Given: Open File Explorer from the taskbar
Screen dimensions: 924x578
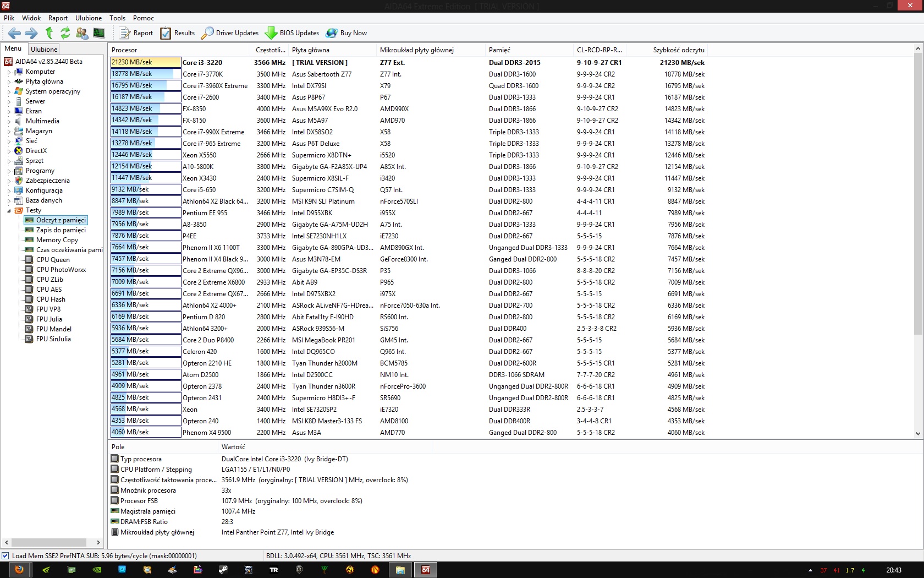Looking at the screenshot, I should click(400, 570).
